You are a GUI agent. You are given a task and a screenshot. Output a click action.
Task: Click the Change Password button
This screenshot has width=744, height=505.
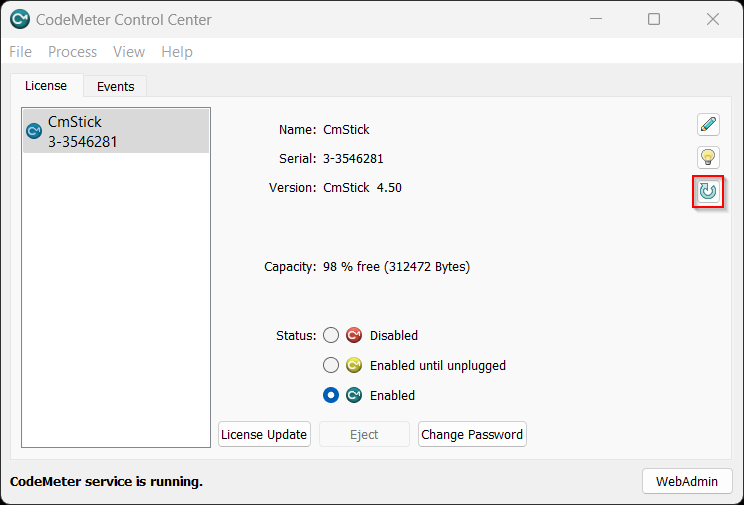pos(472,435)
